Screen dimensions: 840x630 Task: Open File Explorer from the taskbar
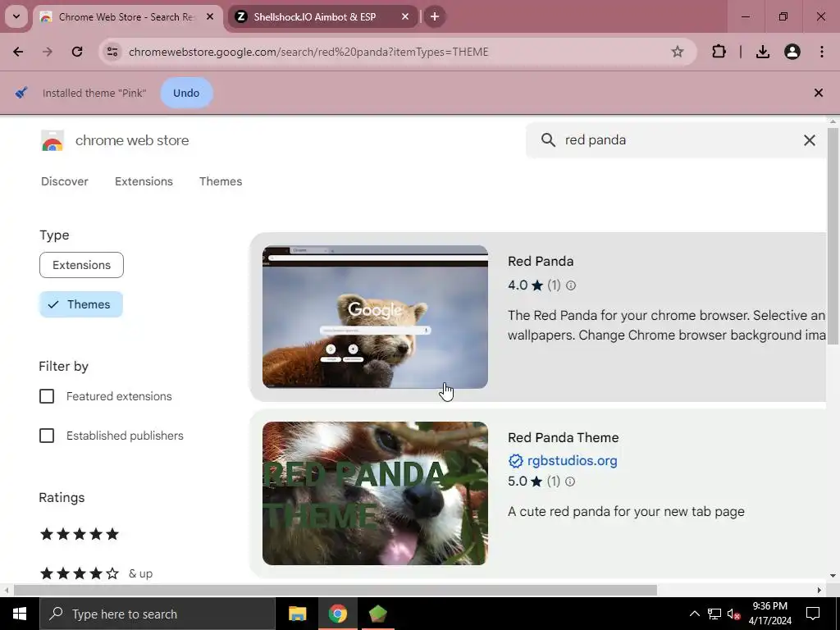[x=297, y=614]
